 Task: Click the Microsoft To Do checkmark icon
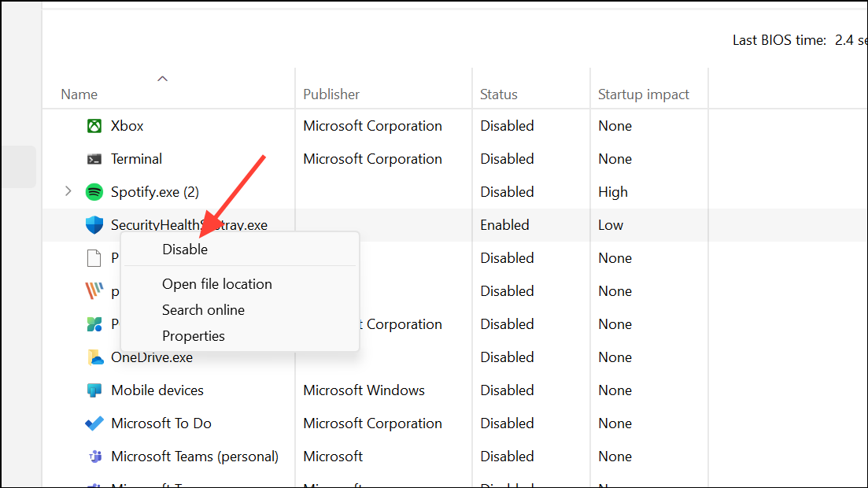point(94,423)
